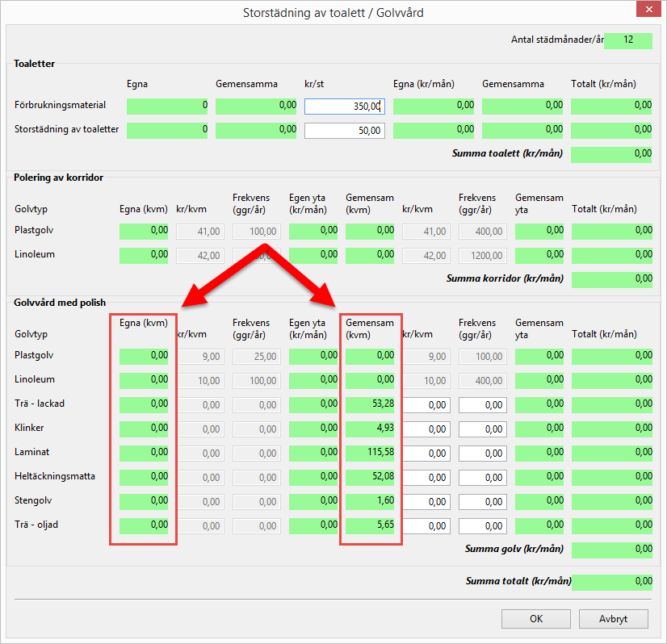Select Heltäckningsmatta gemensam kr/kvm field

tap(426, 477)
